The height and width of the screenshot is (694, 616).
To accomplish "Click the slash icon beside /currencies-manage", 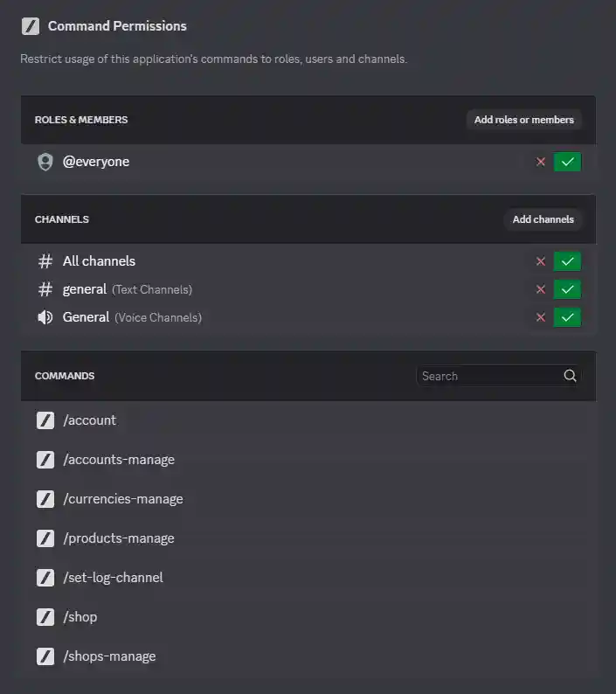I will [x=45, y=499].
